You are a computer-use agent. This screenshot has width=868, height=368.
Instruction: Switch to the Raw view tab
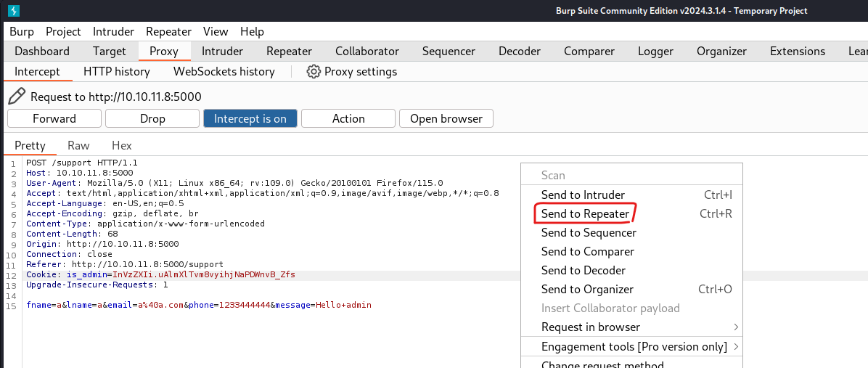tap(78, 146)
